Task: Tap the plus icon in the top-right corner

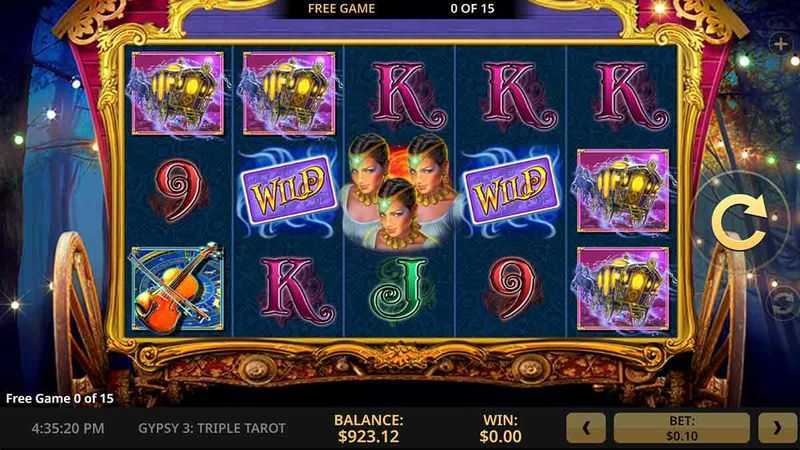Action: [x=780, y=44]
